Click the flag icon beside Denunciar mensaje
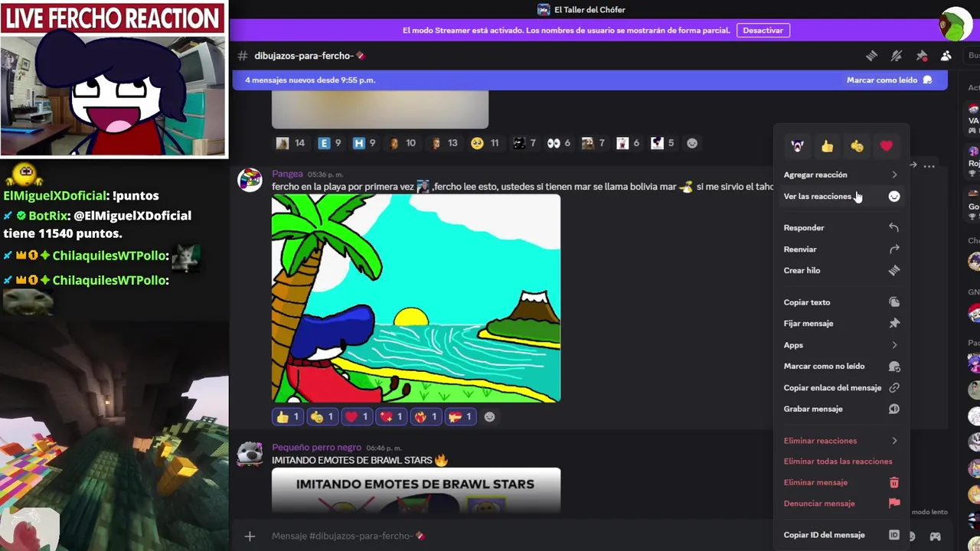Screen dimensions: 980x551 (x=893, y=504)
